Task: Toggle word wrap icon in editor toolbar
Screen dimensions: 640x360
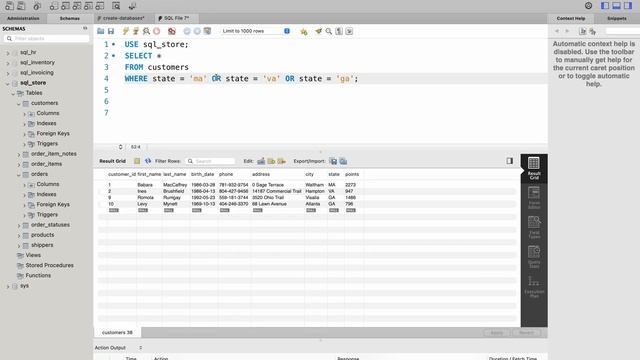Action: [349, 31]
